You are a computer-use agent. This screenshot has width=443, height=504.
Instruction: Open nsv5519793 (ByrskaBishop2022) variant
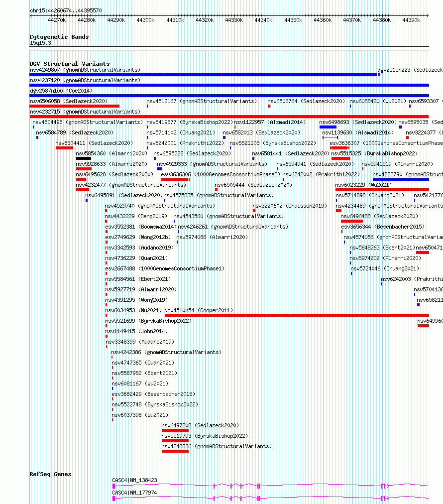(205, 436)
